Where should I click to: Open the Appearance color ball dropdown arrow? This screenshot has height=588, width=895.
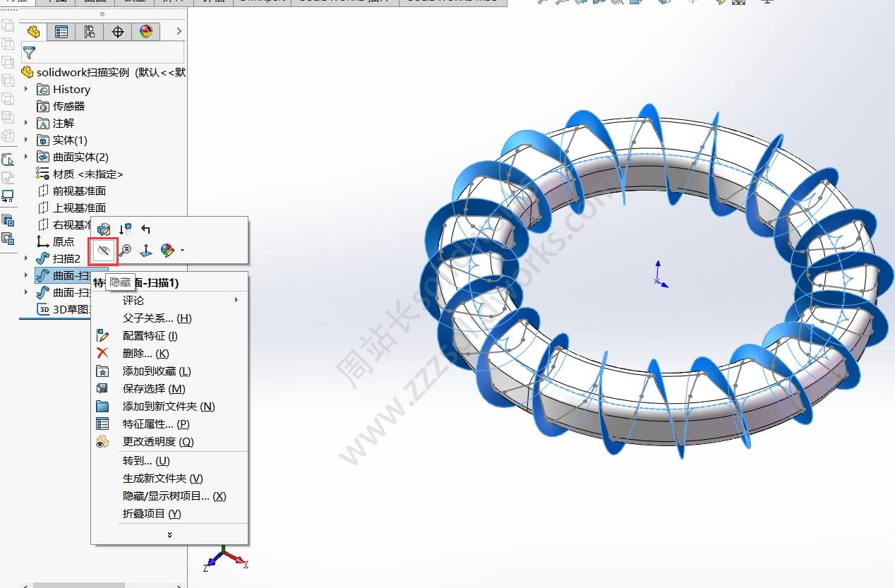tap(183, 251)
